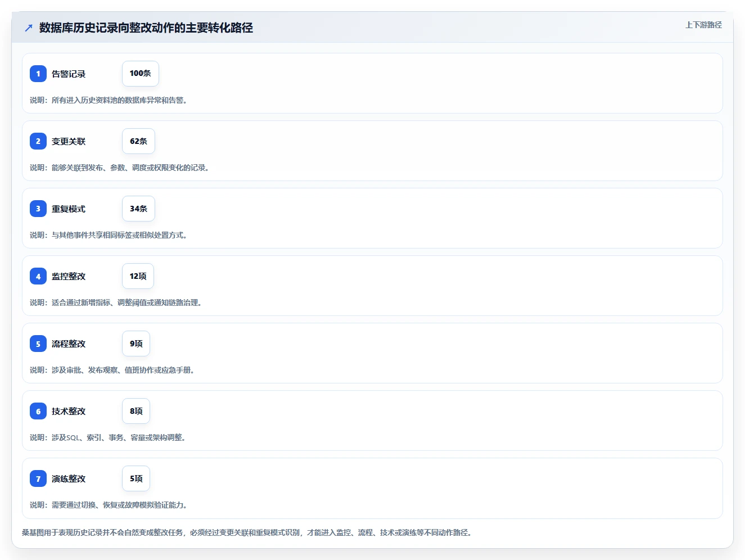
Task: Click the footer note starting with 桑基图用于表现
Action: pos(247,532)
